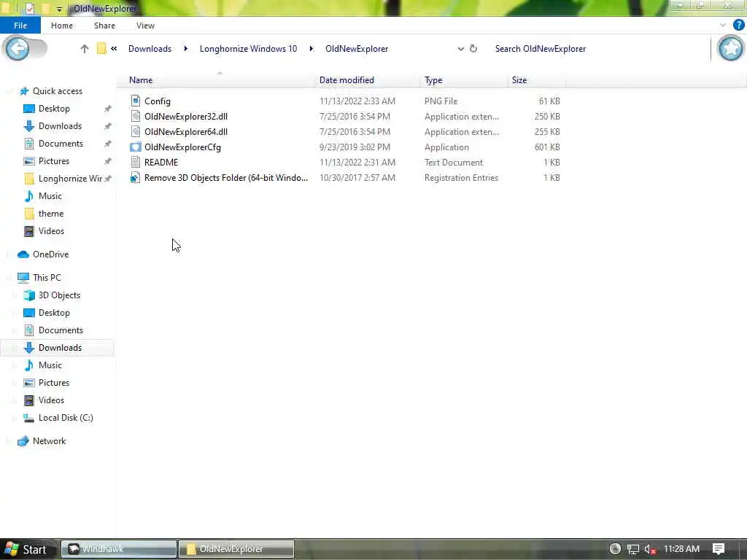
Task: Open the File menu tab
Action: tap(20, 26)
